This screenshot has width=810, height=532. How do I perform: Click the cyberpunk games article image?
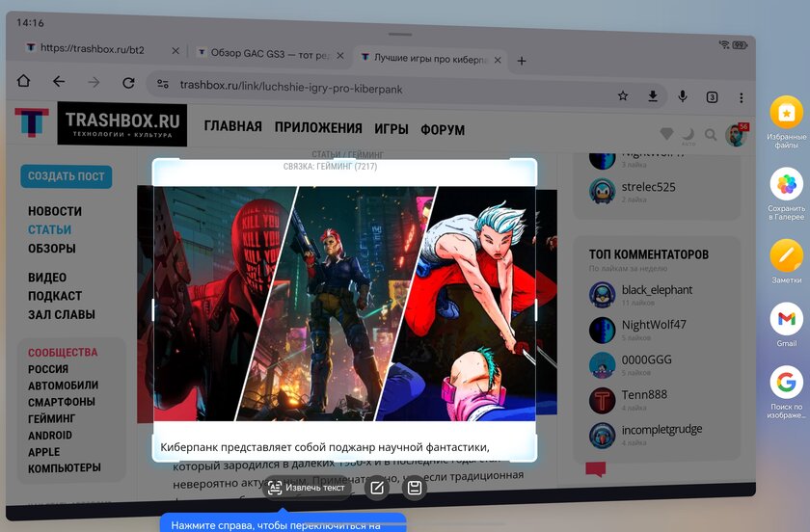point(344,304)
